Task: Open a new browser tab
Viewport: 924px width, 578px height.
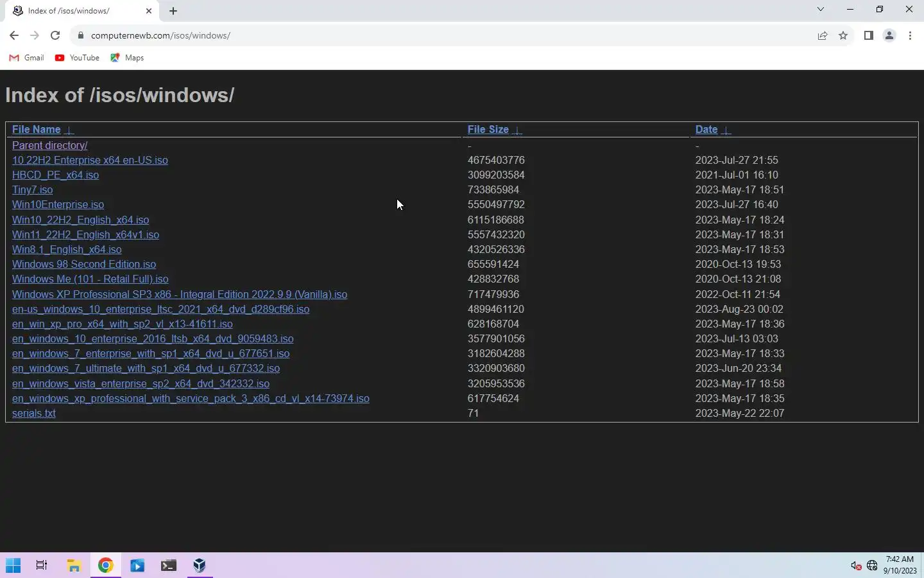Action: click(173, 11)
